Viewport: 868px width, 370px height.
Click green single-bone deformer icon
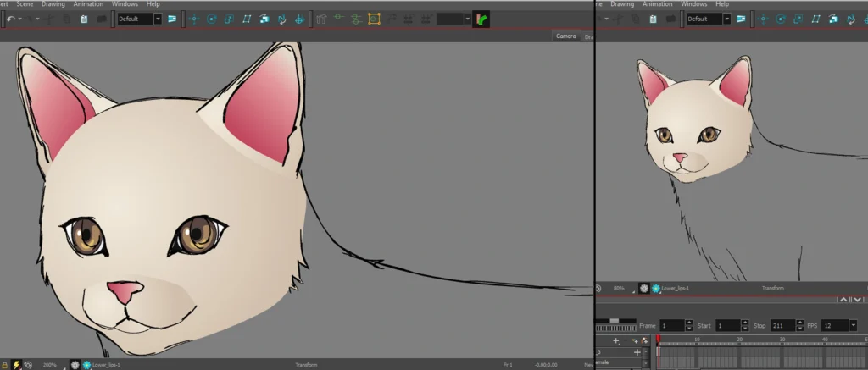click(x=339, y=19)
